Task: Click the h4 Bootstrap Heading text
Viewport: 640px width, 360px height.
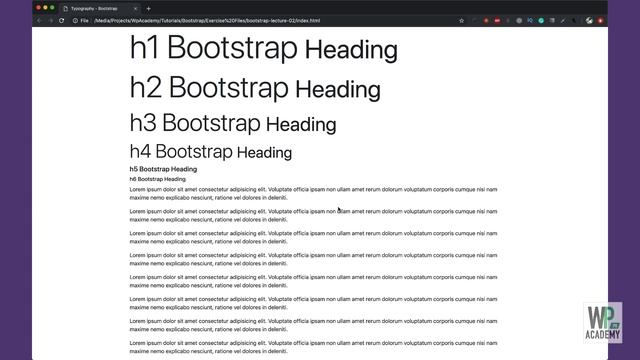Action: 211,151
